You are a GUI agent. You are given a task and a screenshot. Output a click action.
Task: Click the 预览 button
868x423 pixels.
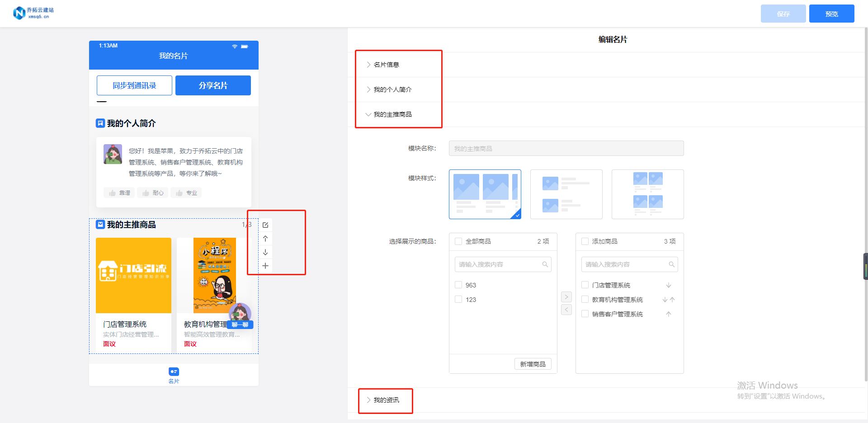click(831, 14)
